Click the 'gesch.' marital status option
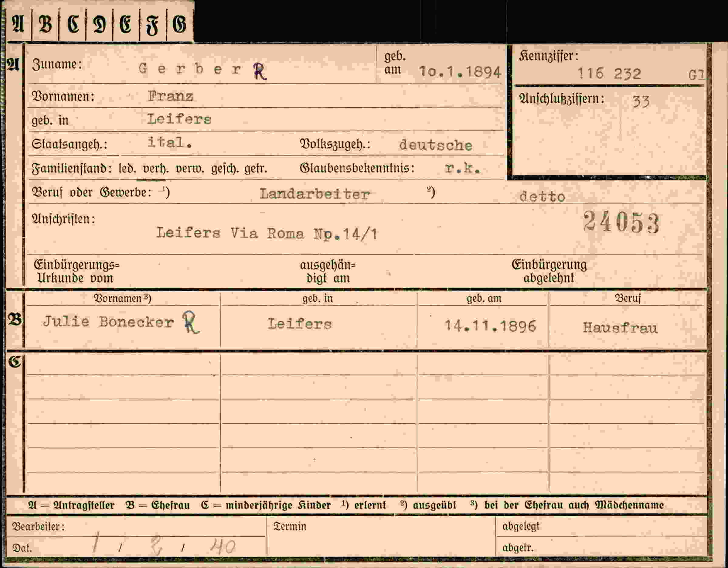The height and width of the screenshot is (568, 728). pos(225,169)
